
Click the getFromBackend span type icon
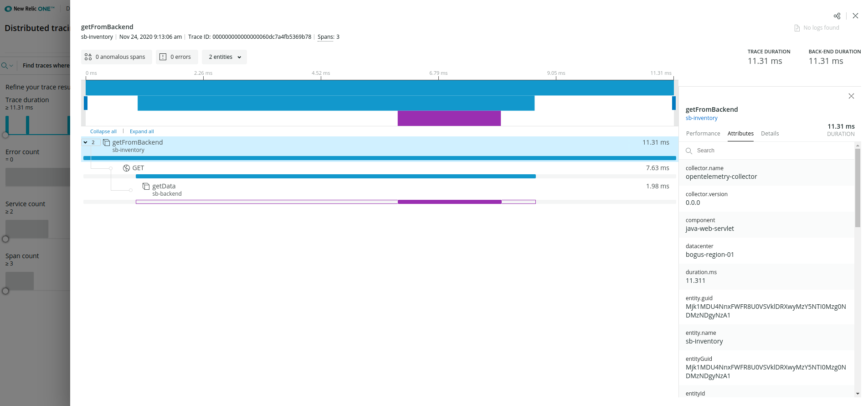[x=106, y=143]
